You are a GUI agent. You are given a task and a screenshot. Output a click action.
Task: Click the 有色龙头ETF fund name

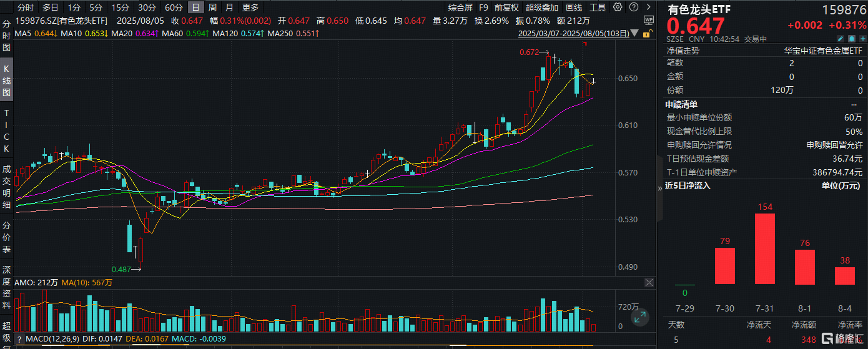(x=699, y=11)
